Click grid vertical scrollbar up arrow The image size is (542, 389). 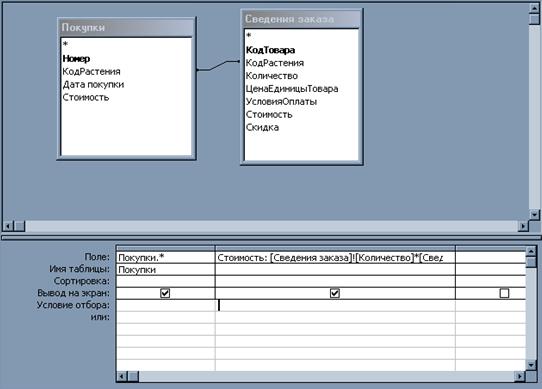click(531, 251)
